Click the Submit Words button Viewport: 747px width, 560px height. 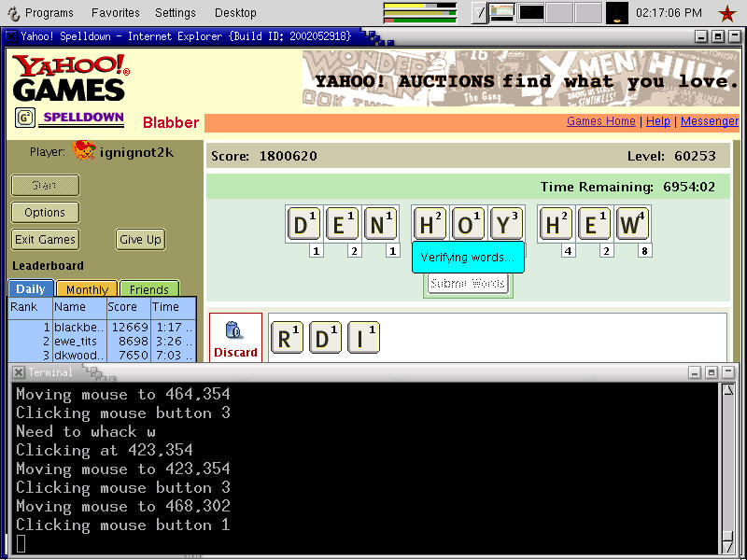(x=468, y=284)
